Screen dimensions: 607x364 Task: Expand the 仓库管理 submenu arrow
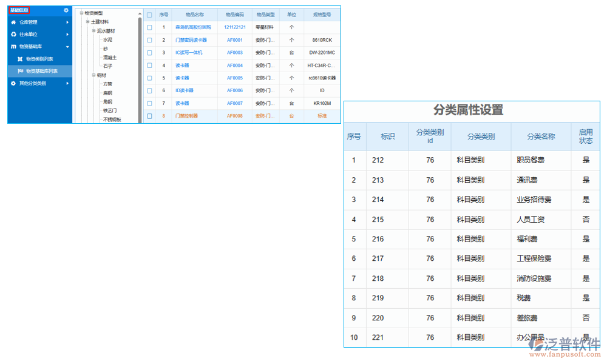pos(67,22)
